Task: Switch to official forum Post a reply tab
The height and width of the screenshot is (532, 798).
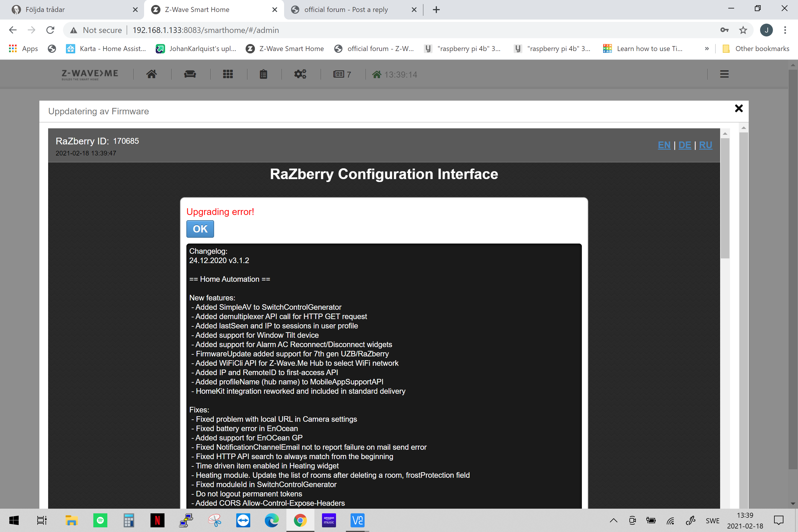Action: coord(346,10)
